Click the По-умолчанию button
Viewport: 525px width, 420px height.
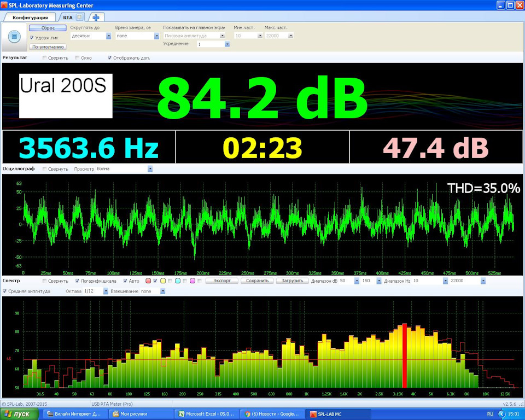coord(48,46)
